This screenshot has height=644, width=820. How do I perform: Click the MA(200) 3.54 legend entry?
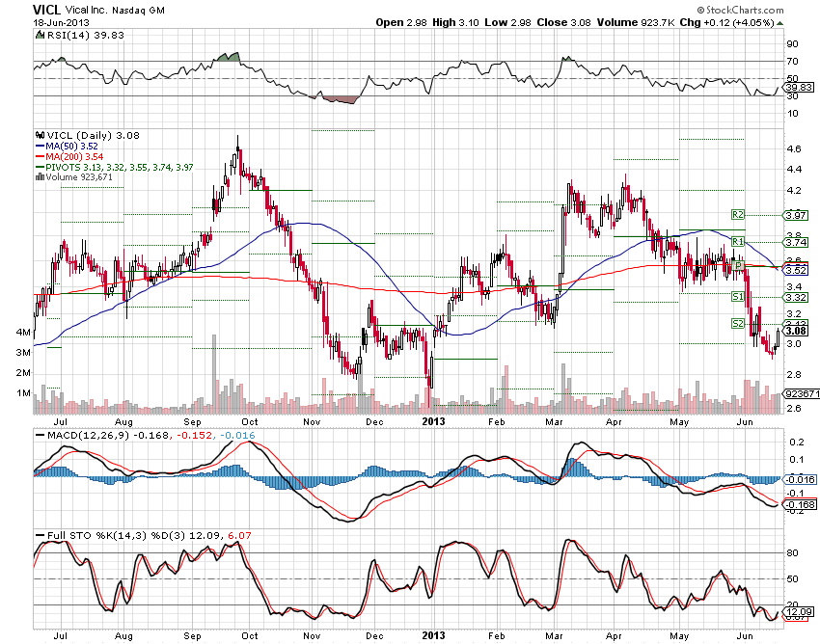(x=69, y=157)
